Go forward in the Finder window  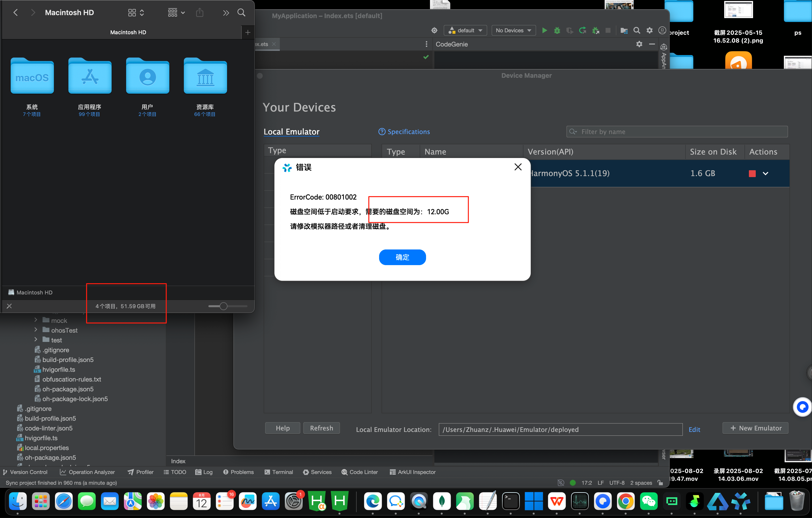(x=33, y=12)
